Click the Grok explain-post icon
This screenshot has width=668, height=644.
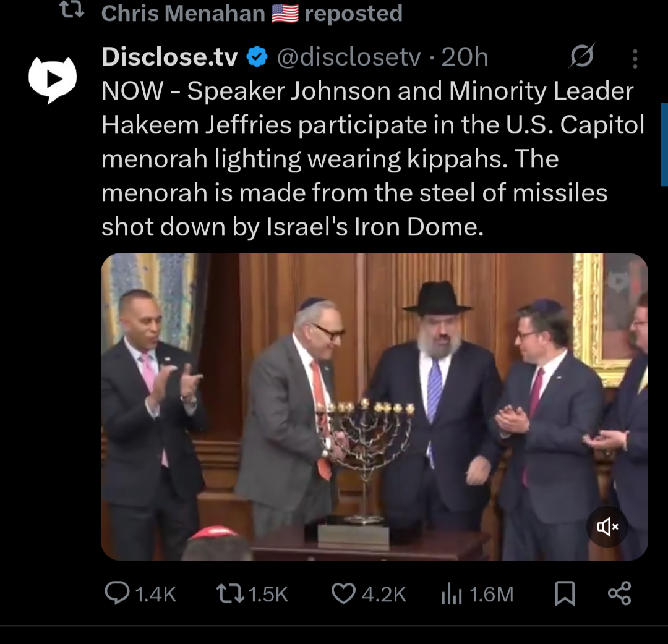pyautogui.click(x=582, y=57)
